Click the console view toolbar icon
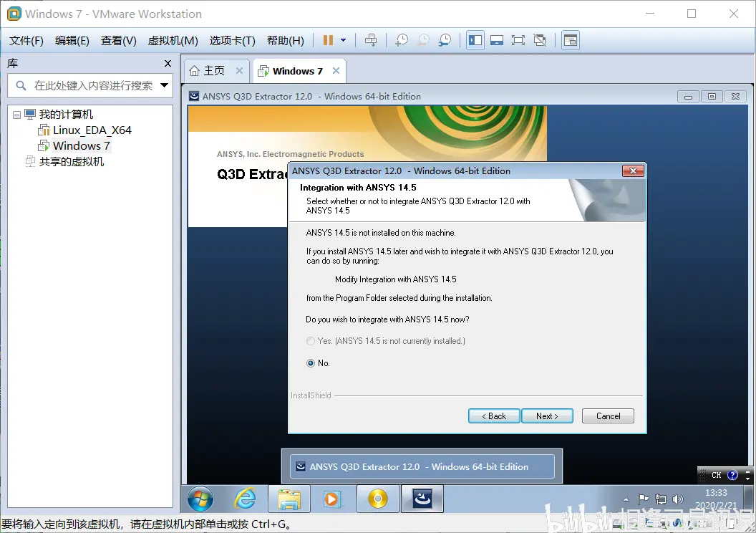This screenshot has width=756, height=533. (571, 40)
